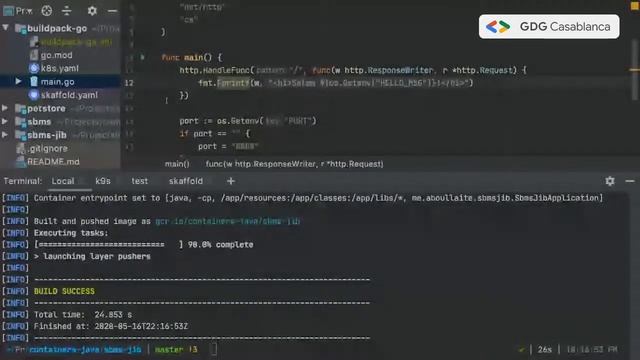This screenshot has height=360, width=640.
Task: Click the buildpack-go module folder icon
Action: 20,28
